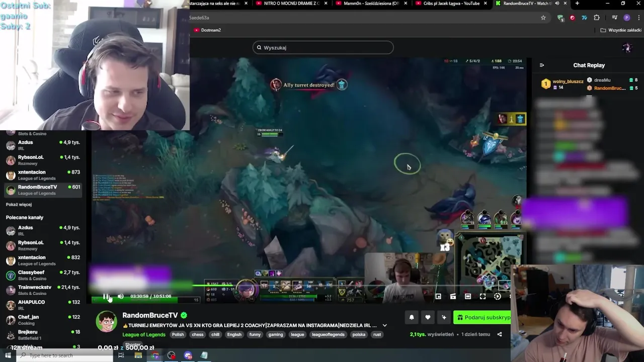This screenshot has width=644, height=362.
Task: Open a new browser tab
Action: tap(577, 4)
